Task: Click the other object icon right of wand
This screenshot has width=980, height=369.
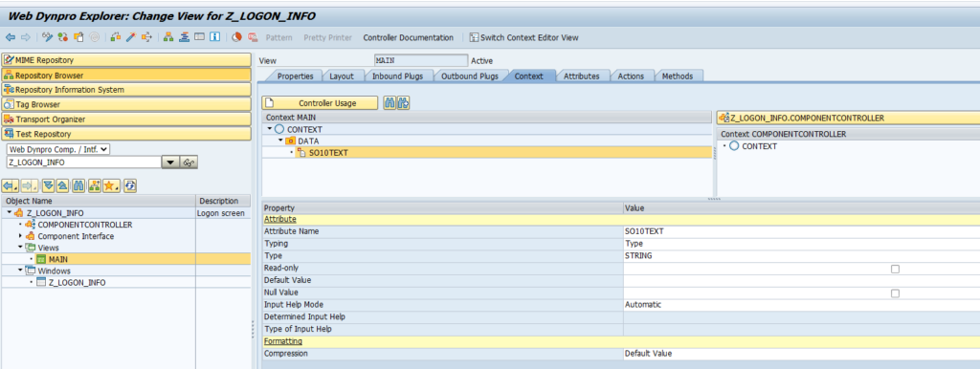Action: (x=146, y=37)
